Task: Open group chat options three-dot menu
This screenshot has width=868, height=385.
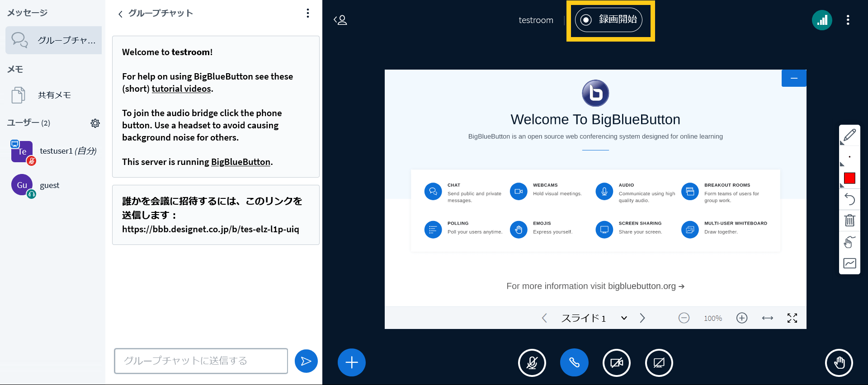Action: point(308,13)
